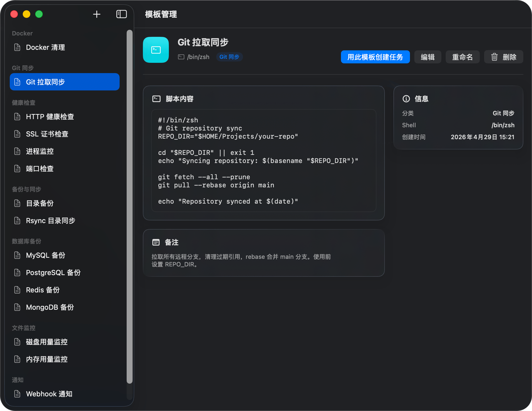Image resolution: width=532 pixels, height=411 pixels.
Task: Click document icon of MySQL 备份
Action: (x=17, y=255)
